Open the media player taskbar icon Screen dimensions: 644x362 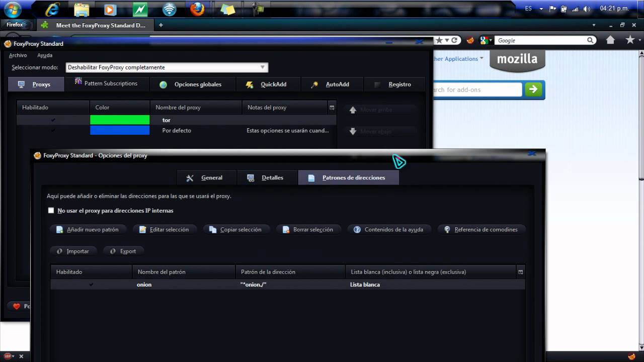(110, 9)
